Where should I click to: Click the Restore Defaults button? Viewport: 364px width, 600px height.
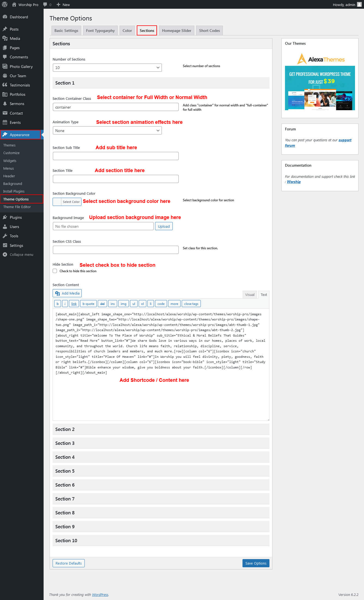[x=69, y=563]
